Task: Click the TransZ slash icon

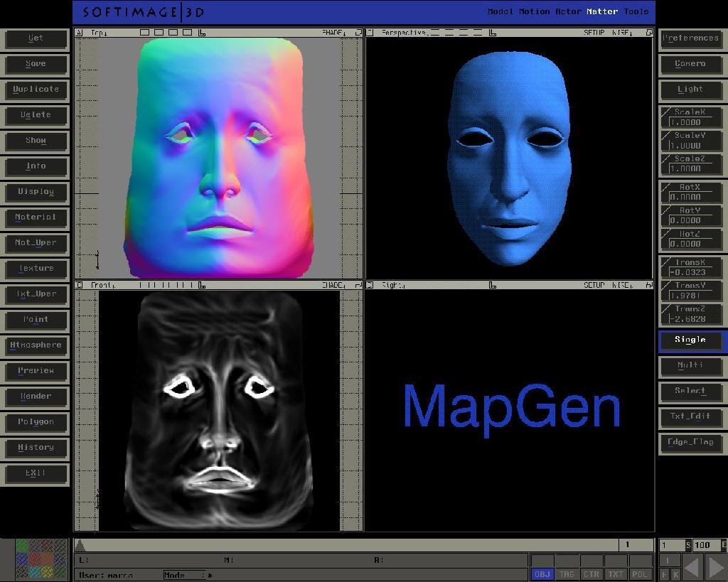Action: pyautogui.click(x=666, y=308)
